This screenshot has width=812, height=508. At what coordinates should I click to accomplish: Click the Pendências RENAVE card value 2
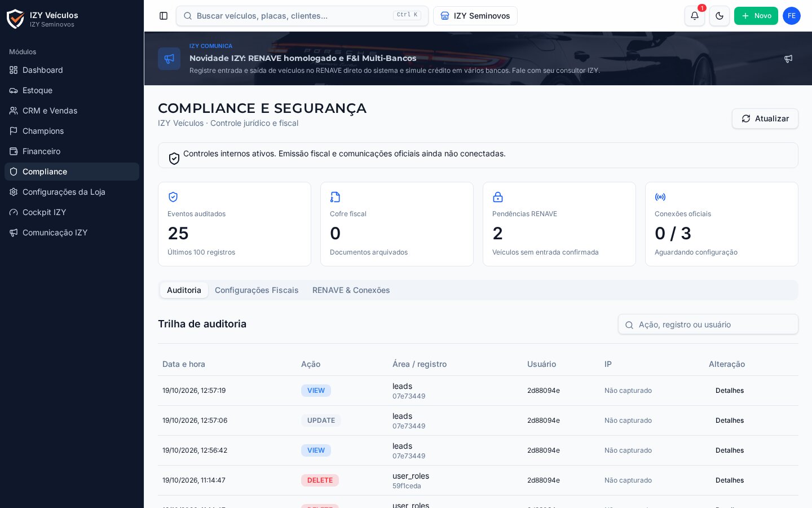click(497, 233)
